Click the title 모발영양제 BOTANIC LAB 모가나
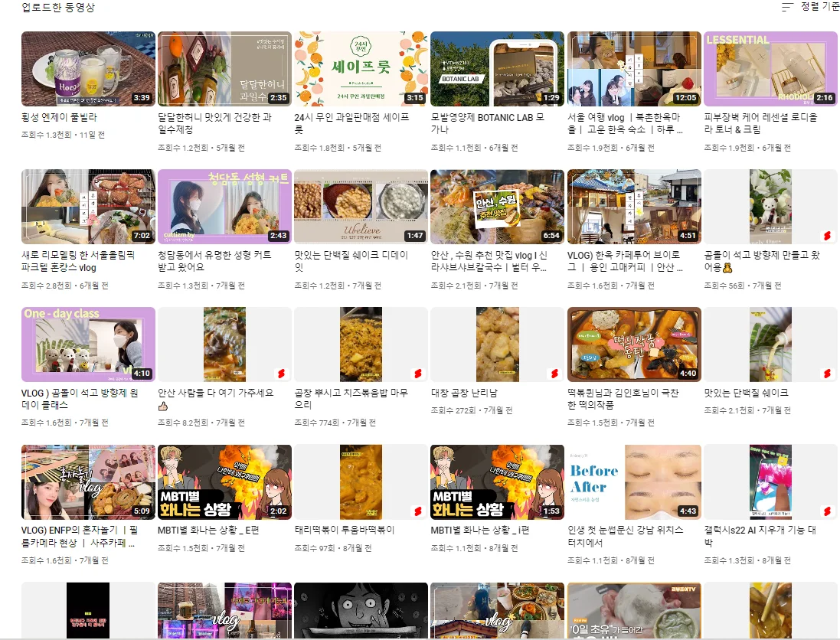 488,123
